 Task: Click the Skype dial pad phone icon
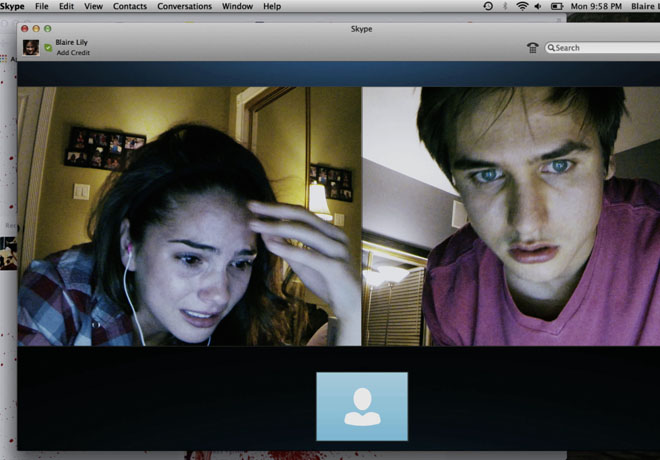tap(532, 47)
